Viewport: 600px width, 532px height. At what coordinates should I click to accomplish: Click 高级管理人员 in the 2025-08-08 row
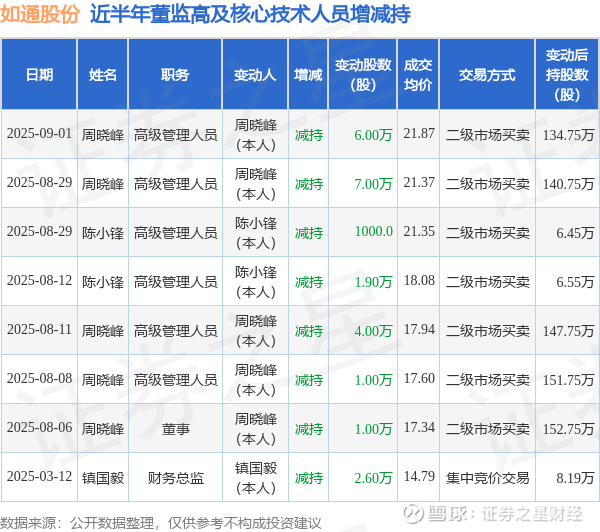176,380
